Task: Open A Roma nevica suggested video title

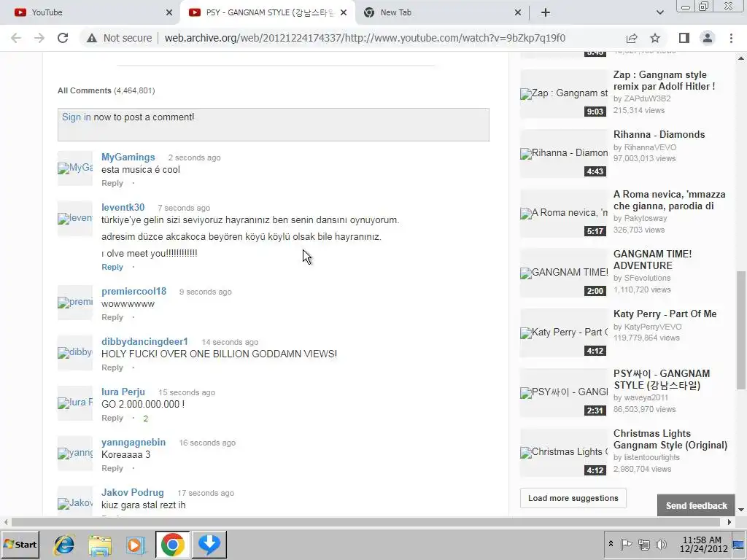Action: 670,200
